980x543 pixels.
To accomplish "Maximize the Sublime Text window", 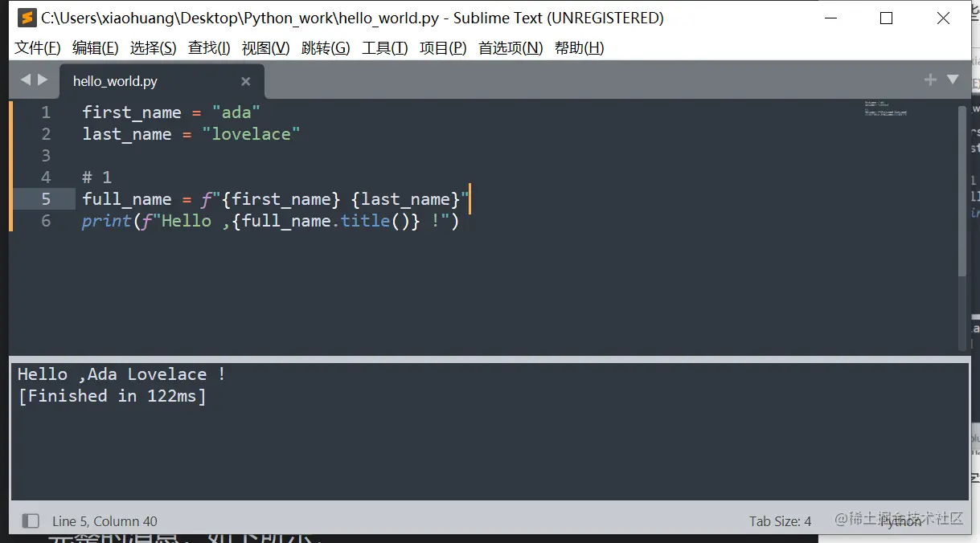I will click(x=886, y=18).
